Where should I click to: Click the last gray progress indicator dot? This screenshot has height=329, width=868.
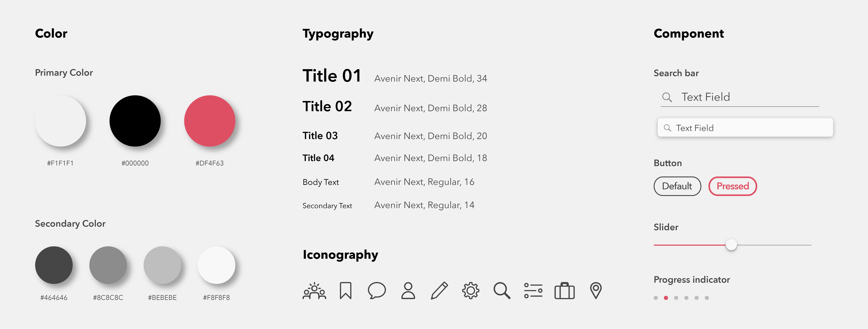click(x=707, y=298)
